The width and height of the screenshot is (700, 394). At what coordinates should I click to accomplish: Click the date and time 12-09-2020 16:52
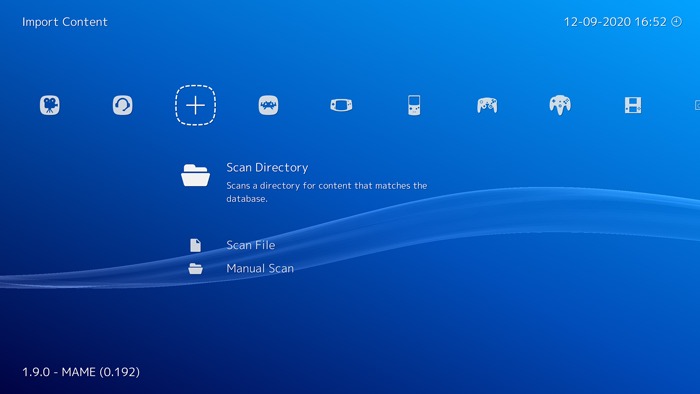(615, 22)
